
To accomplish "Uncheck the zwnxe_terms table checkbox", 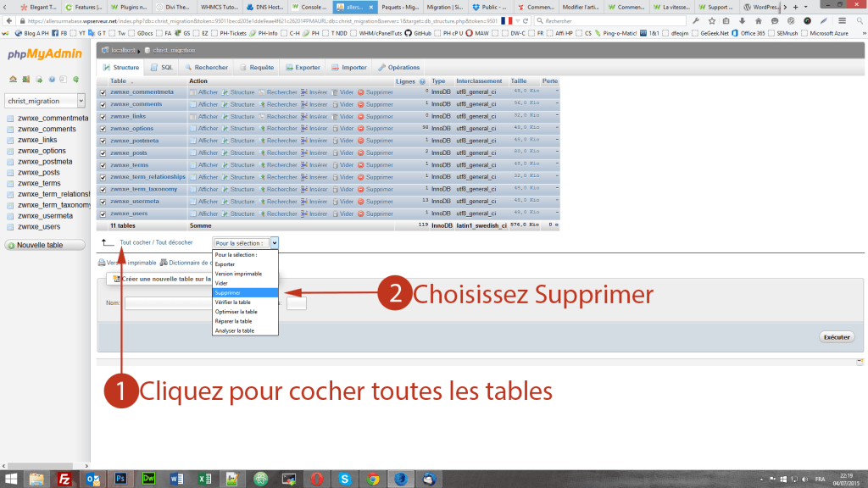I will point(103,165).
